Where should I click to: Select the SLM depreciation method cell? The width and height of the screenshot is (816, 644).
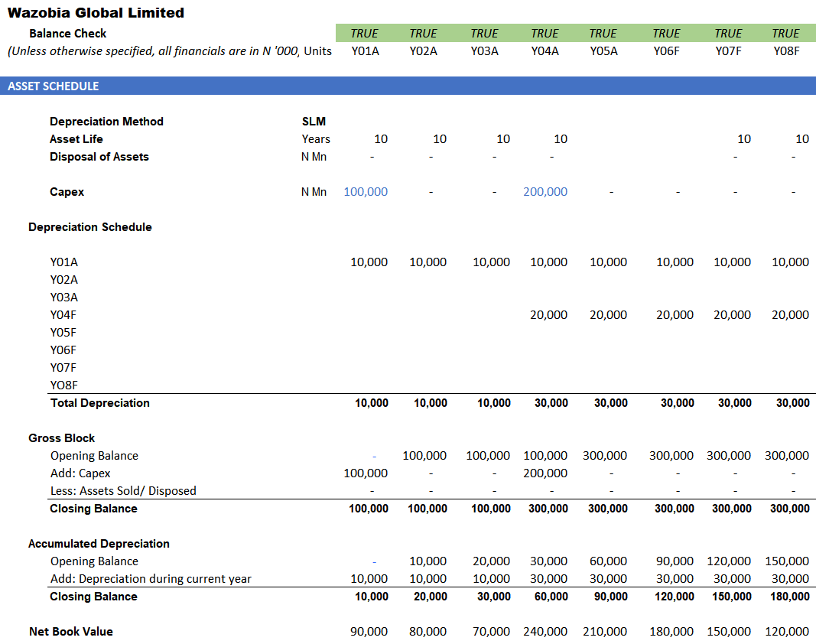pos(314,122)
